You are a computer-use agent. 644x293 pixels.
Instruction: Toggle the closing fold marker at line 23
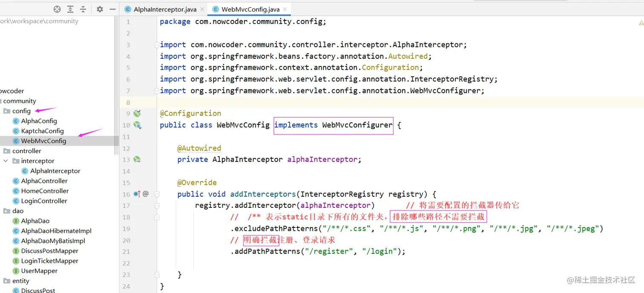click(x=157, y=274)
